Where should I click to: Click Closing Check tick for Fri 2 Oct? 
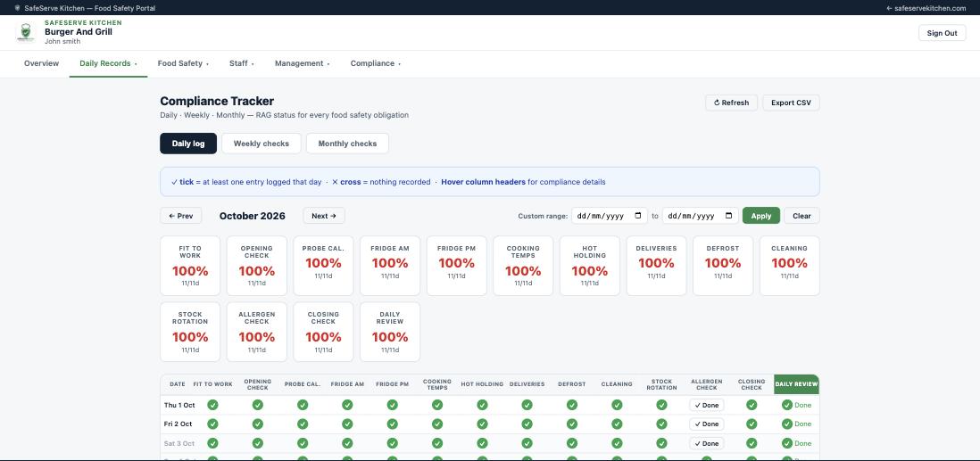tap(752, 424)
